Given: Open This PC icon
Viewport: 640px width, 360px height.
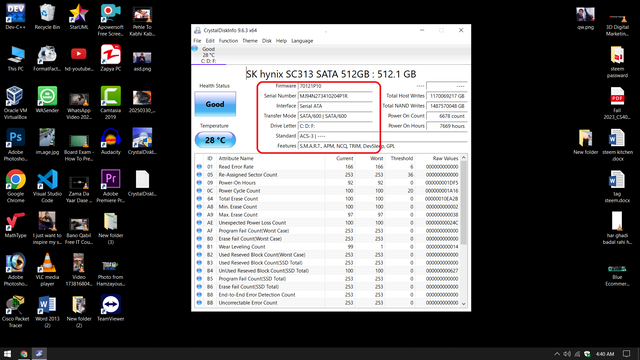Looking at the screenshot, I should click(x=16, y=58).
